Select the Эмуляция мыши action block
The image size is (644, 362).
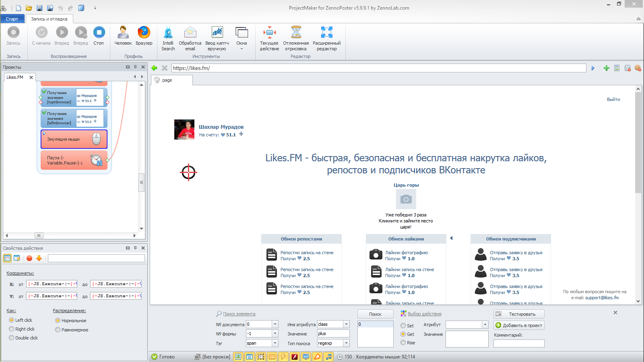click(x=74, y=139)
